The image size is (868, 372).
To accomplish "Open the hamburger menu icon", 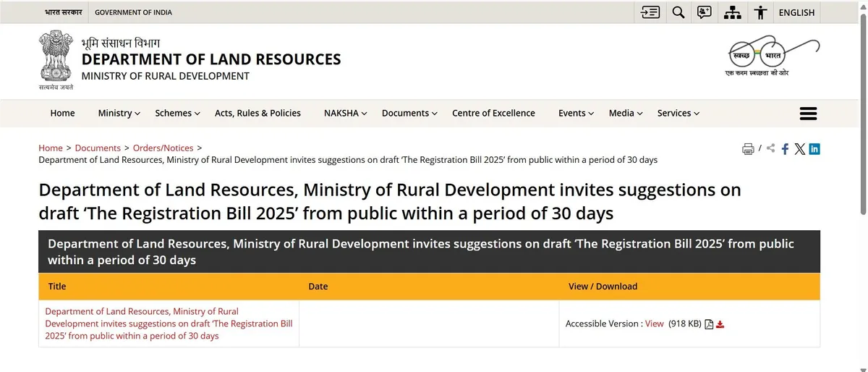I will [808, 114].
